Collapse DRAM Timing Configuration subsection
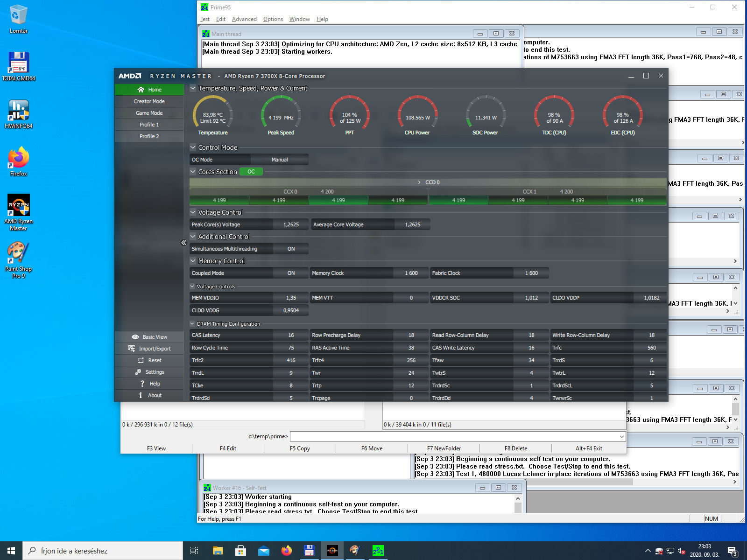This screenshot has width=747, height=560. 192,323
